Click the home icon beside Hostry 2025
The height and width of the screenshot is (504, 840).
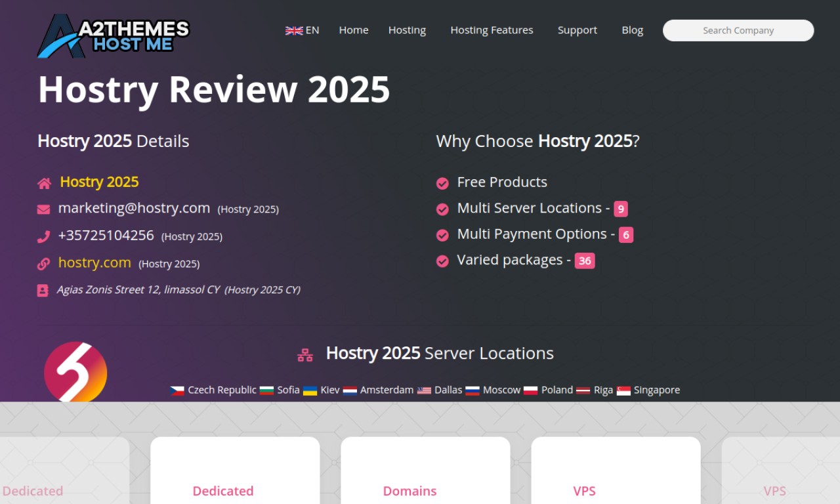click(44, 183)
